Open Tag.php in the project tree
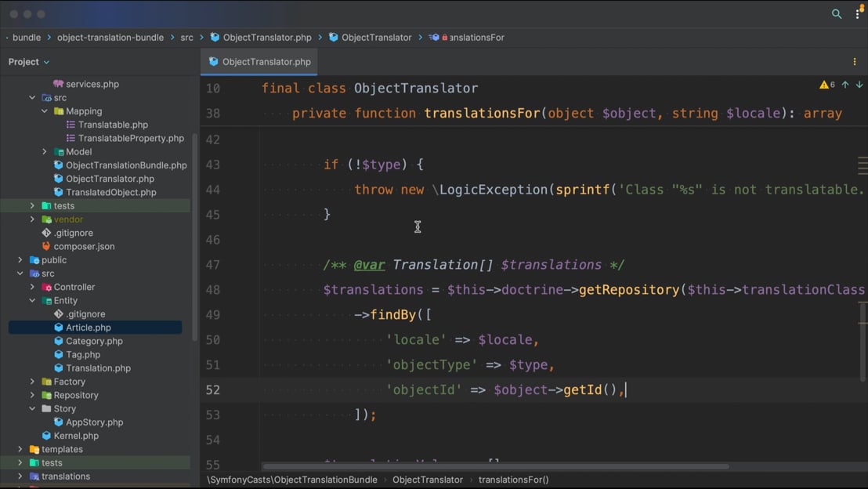 [83, 354]
